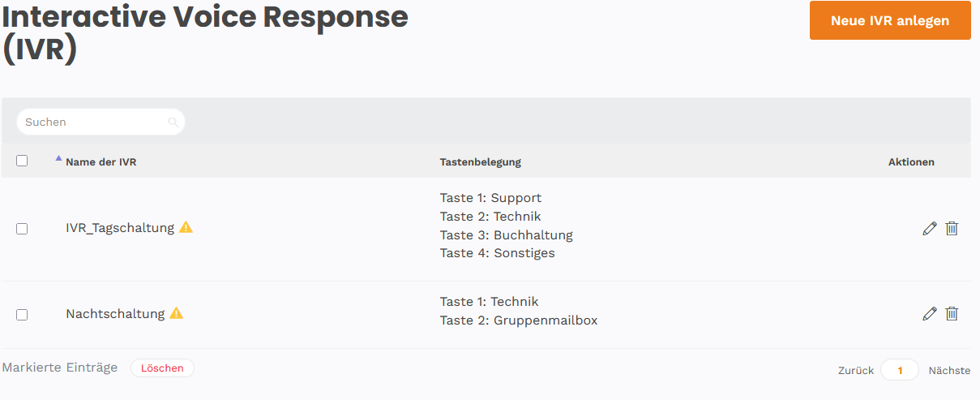Click the magnifier icon in search box

(x=173, y=123)
